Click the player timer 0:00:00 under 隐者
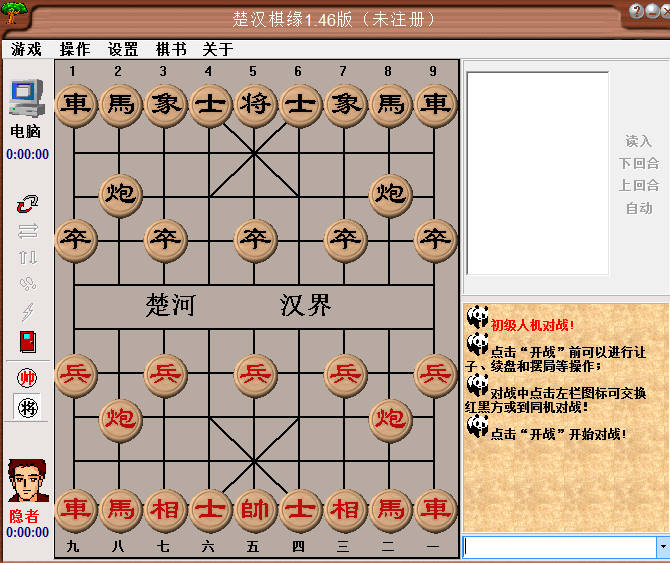The width and height of the screenshot is (670, 563). coord(27,532)
